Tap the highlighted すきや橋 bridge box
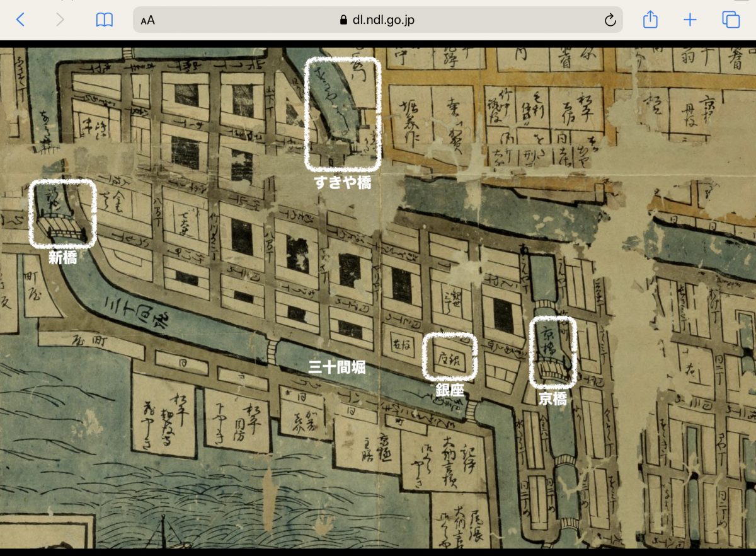The image size is (756, 556). pos(343,113)
